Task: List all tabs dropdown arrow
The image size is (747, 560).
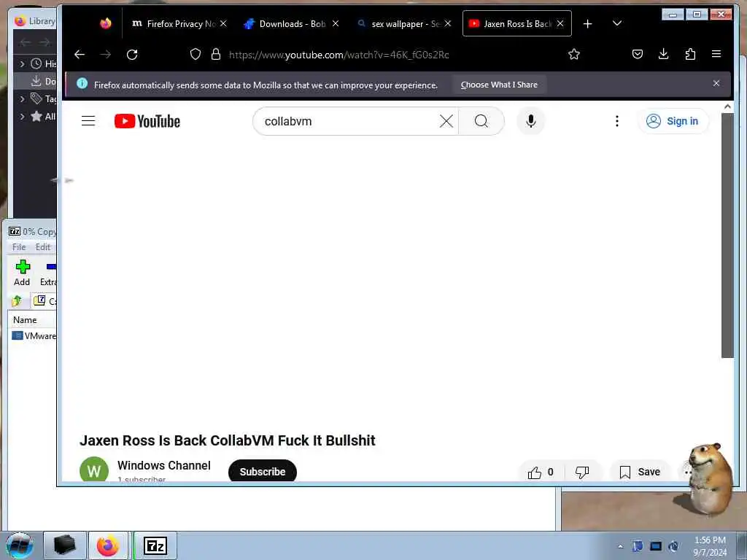Action: (x=617, y=23)
